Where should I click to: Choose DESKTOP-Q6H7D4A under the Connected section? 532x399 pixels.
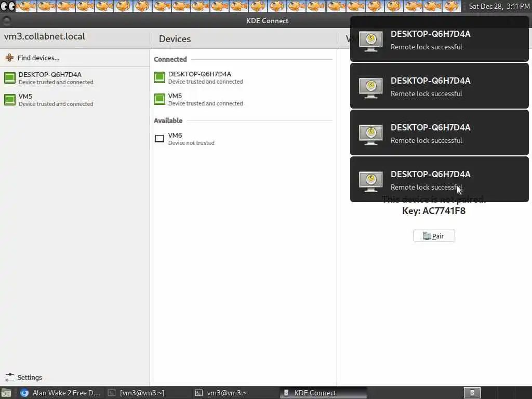pos(243,77)
